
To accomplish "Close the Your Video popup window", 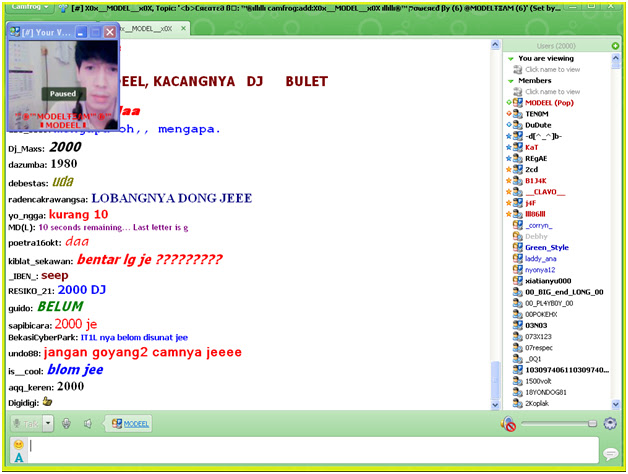I will pos(110,32).
